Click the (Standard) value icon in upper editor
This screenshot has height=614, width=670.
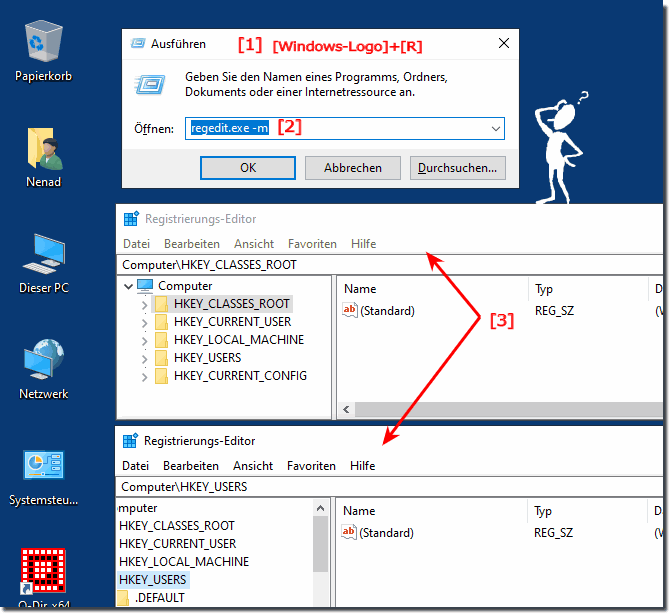click(x=350, y=310)
